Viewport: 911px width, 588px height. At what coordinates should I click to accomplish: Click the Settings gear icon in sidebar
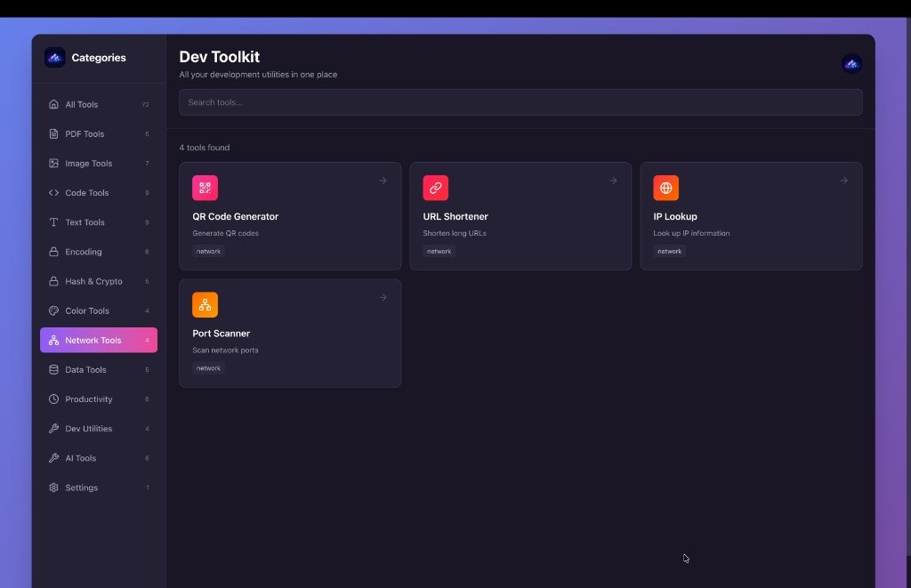click(x=55, y=487)
